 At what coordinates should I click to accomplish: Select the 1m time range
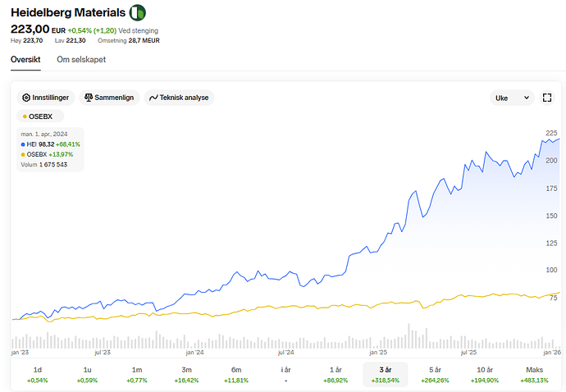coord(137,375)
